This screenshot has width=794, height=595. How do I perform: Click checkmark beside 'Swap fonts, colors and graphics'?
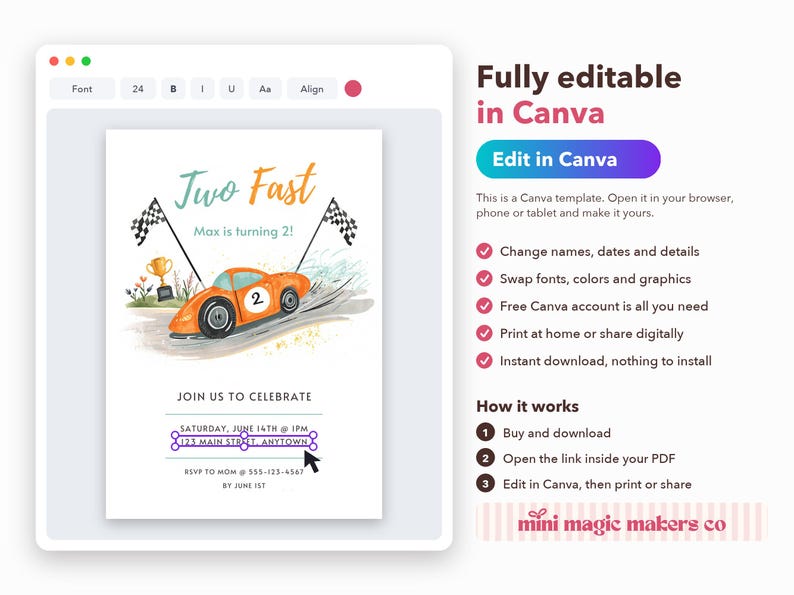(484, 279)
